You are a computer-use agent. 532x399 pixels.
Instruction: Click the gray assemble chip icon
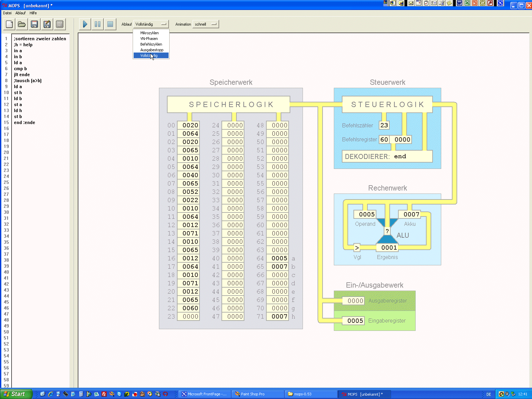60,24
